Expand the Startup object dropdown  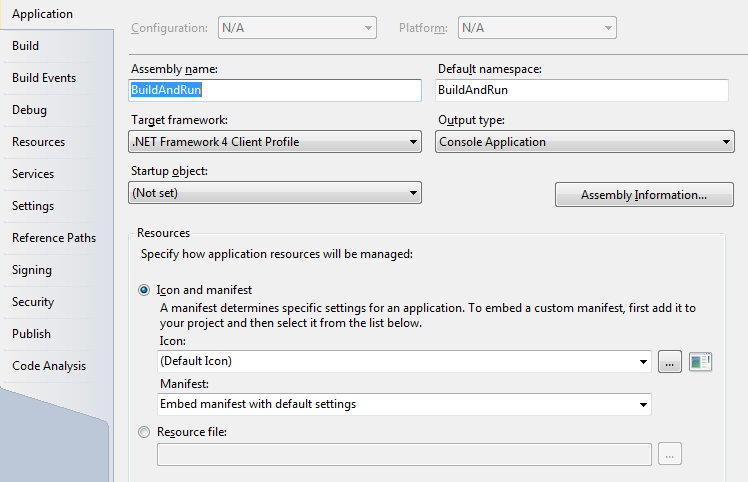[275, 193]
